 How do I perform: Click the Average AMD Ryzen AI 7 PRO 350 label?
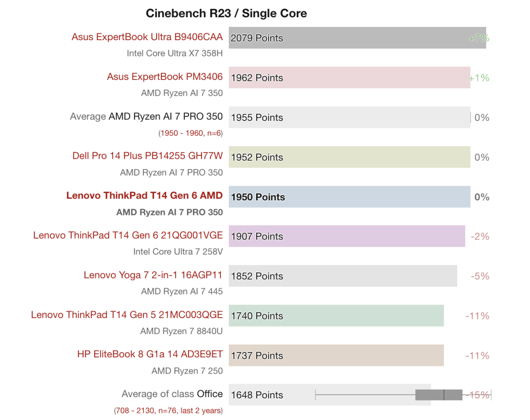pos(146,117)
